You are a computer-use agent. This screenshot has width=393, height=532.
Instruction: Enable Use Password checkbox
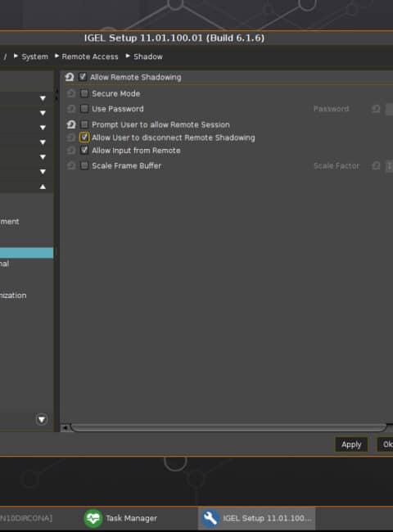pos(84,109)
